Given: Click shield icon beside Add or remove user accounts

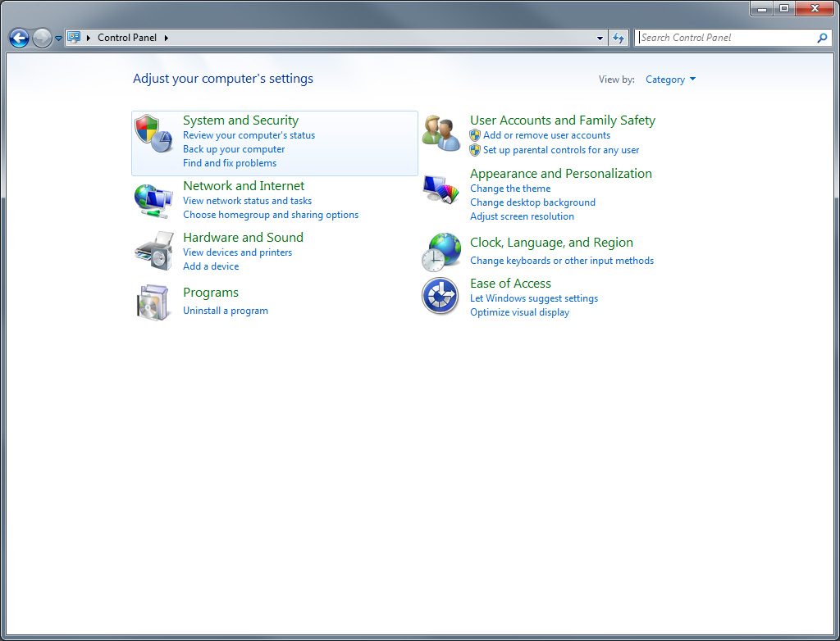Looking at the screenshot, I should coord(475,135).
